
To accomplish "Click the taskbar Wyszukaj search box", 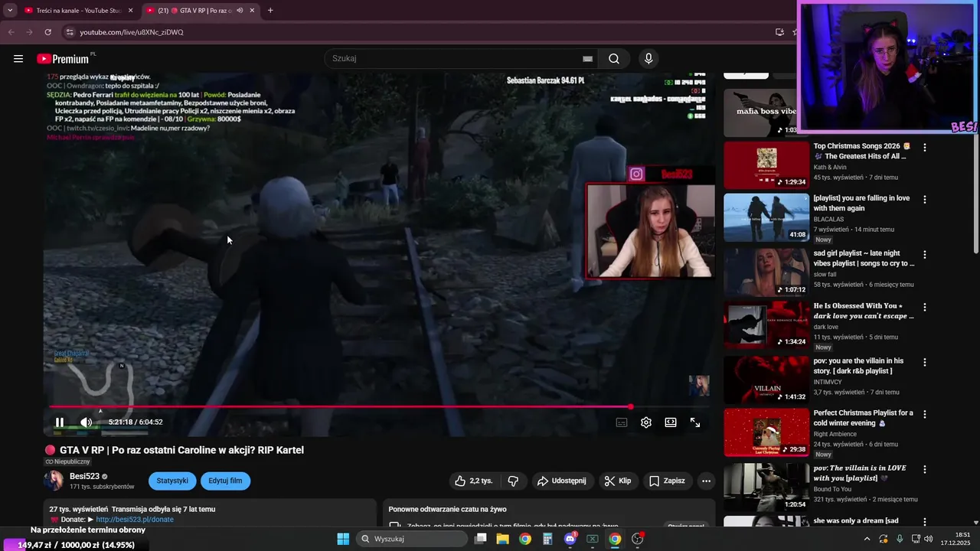I will (x=413, y=539).
